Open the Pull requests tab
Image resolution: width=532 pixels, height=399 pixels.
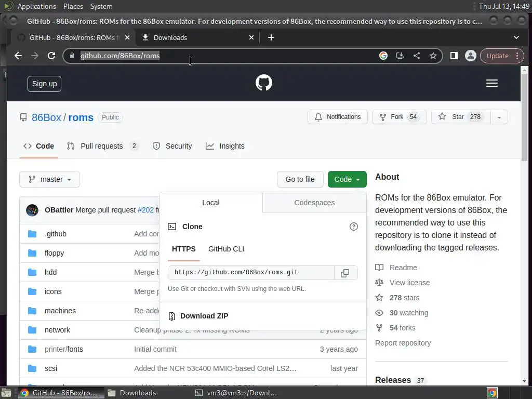point(103,146)
